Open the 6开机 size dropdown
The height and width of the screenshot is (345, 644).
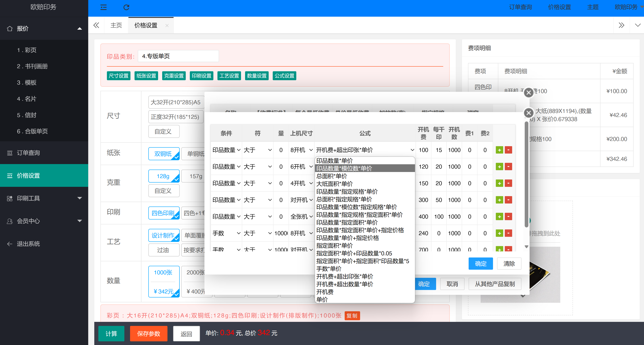(x=301, y=167)
